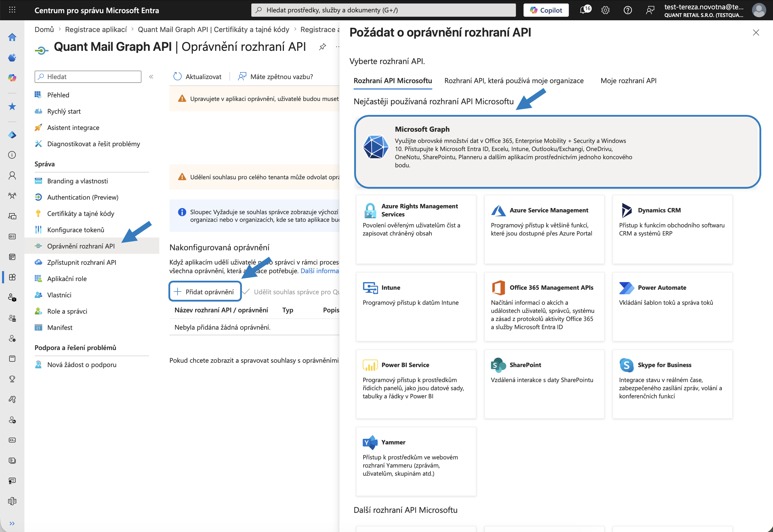The image size is (773, 532).
Task: Open portal settings gear icon
Action: tap(605, 10)
